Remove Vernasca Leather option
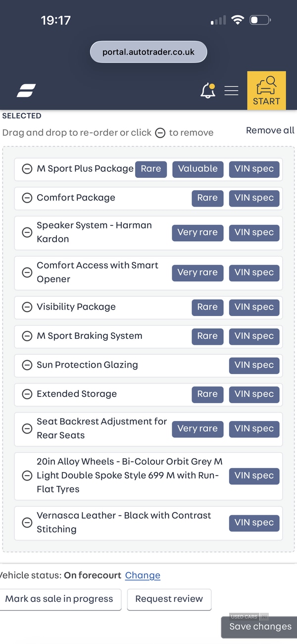The image size is (297, 644). (27, 523)
